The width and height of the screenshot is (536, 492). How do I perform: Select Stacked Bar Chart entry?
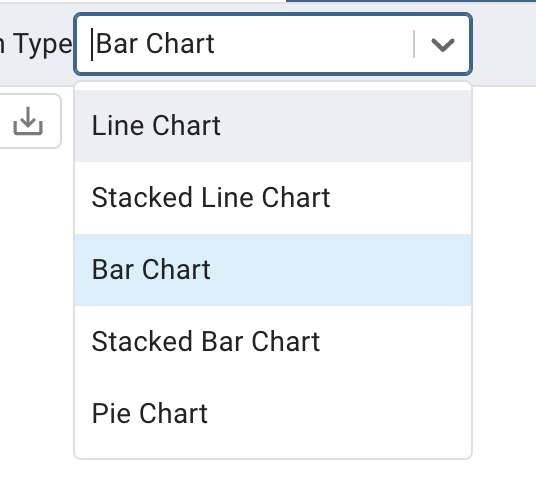pyautogui.click(x=273, y=342)
